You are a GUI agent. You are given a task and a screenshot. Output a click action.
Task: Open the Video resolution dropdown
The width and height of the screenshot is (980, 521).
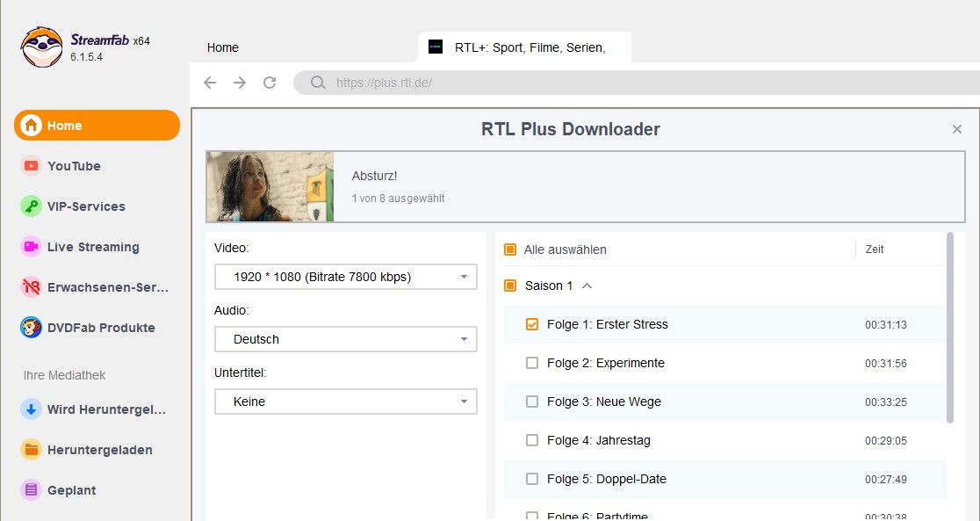click(x=345, y=277)
